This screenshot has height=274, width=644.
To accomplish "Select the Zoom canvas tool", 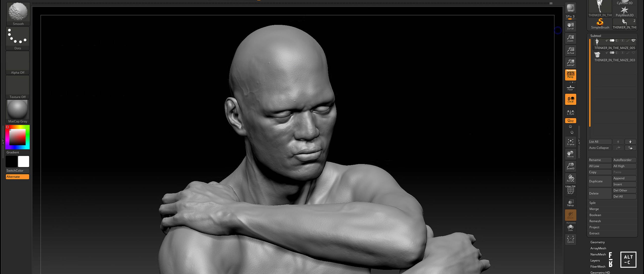I will [x=571, y=38].
